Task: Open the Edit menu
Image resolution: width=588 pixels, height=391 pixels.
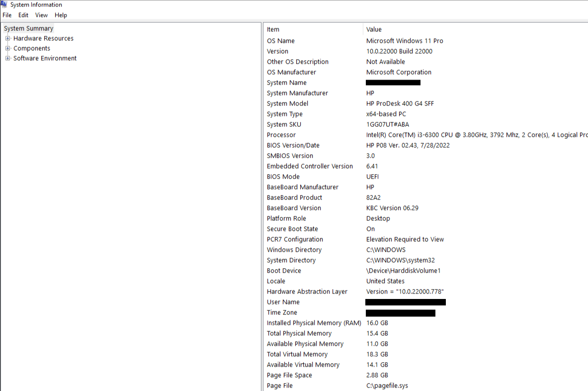Action: pos(23,15)
